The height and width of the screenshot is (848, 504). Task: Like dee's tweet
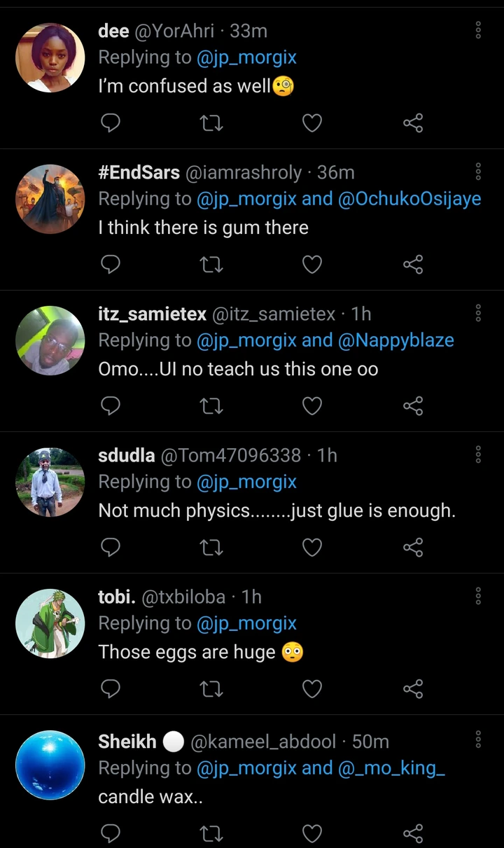pos(311,124)
